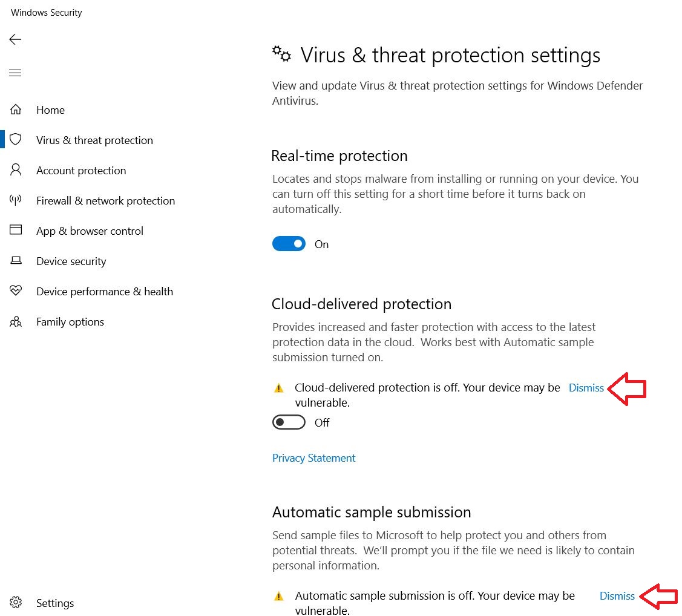The image size is (682, 616).
Task: Dismiss the Automatic sample submission warning
Action: tap(617, 596)
